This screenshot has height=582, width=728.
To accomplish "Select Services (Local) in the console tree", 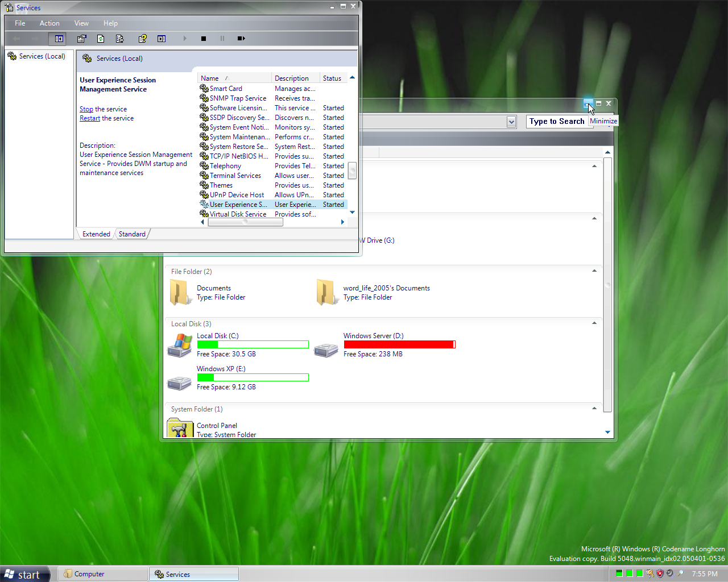I will [36, 56].
